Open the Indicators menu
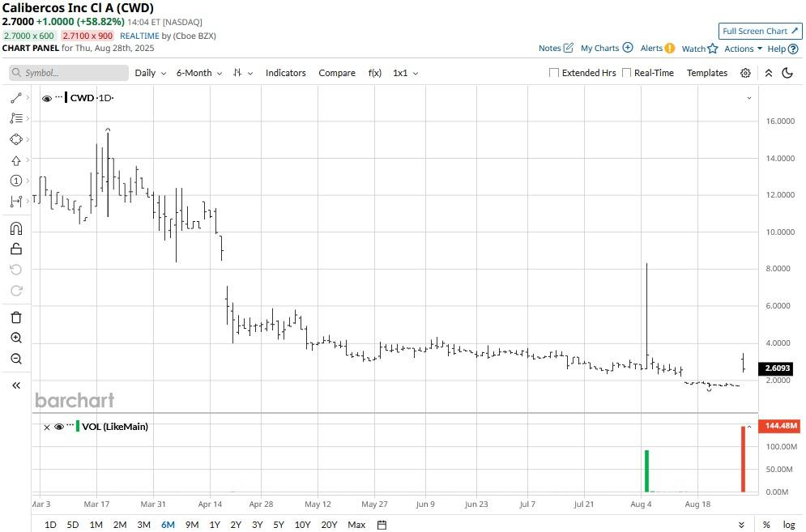The width and height of the screenshot is (806, 532). click(285, 73)
